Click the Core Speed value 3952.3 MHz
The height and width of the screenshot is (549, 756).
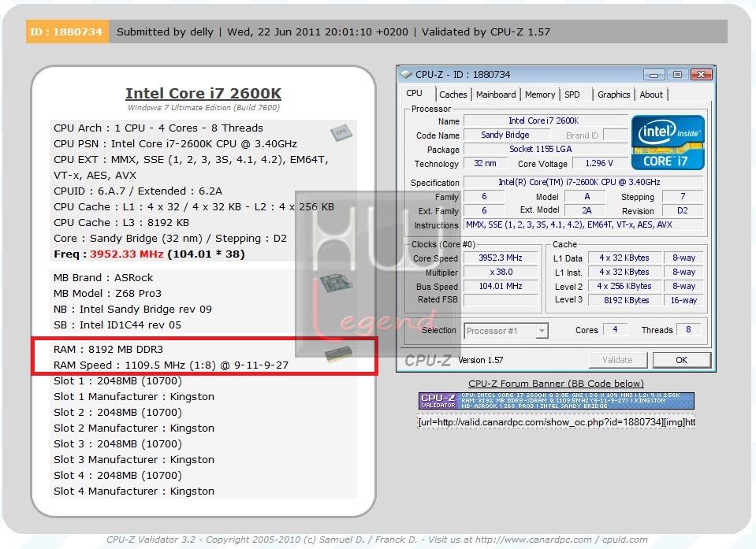(x=501, y=258)
